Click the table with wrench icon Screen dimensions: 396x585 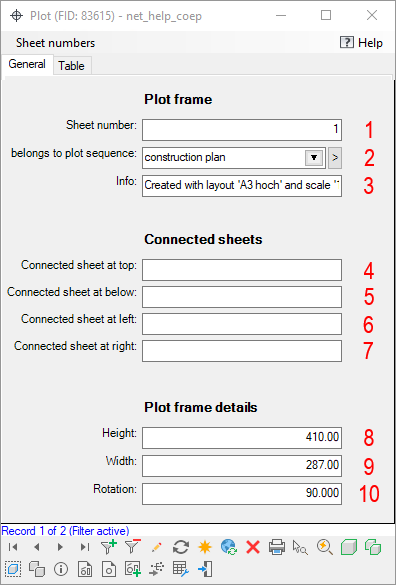click(x=181, y=569)
